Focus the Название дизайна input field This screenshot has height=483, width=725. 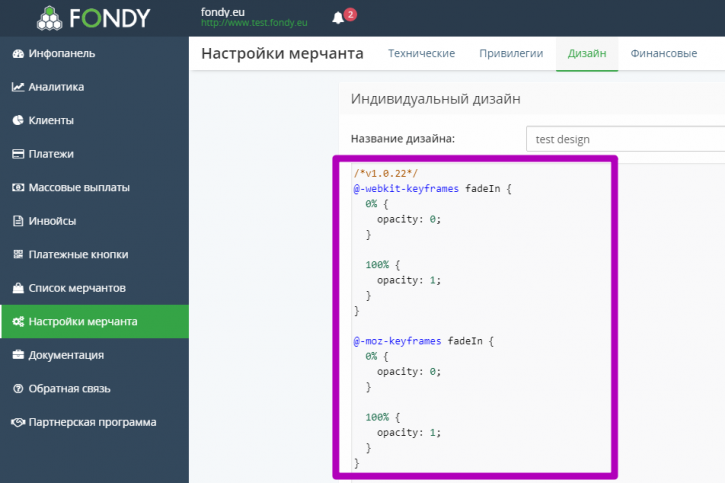625,139
